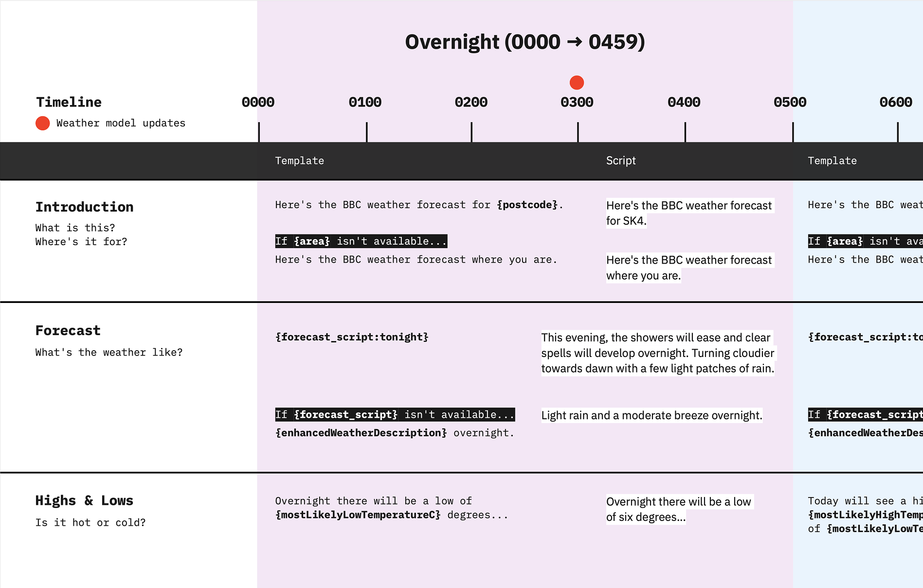Select the 0200 timeline marker

(471, 102)
